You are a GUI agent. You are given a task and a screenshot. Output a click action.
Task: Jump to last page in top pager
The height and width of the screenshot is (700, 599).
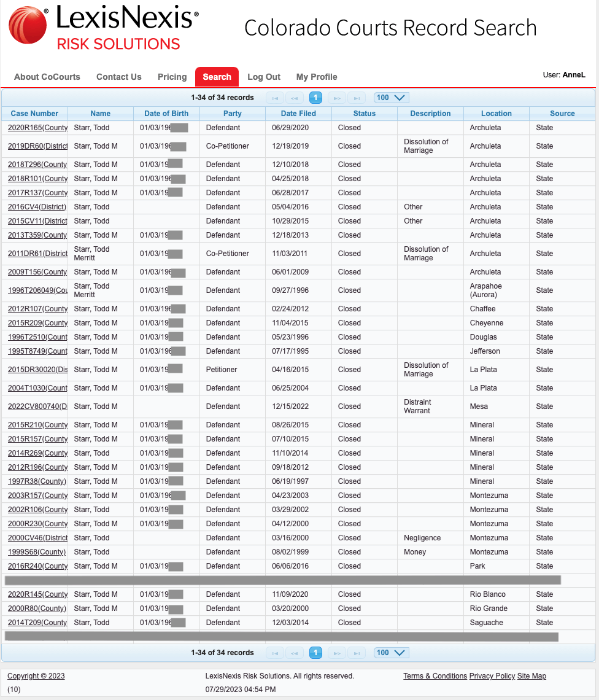pyautogui.click(x=357, y=98)
